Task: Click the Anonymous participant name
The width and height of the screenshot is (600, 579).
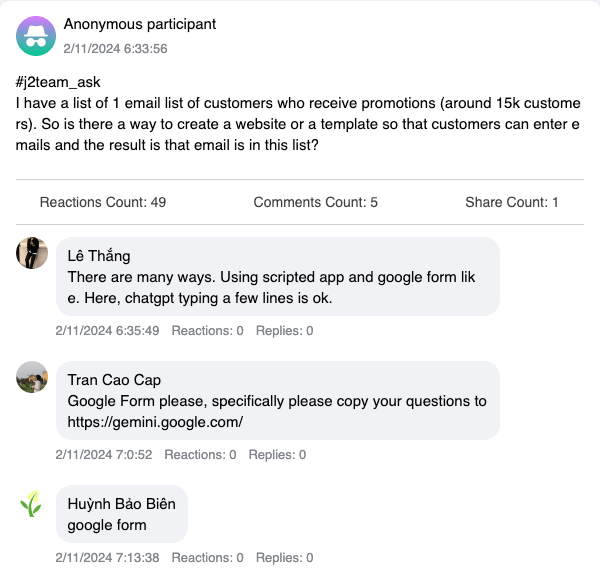Action: 139,24
